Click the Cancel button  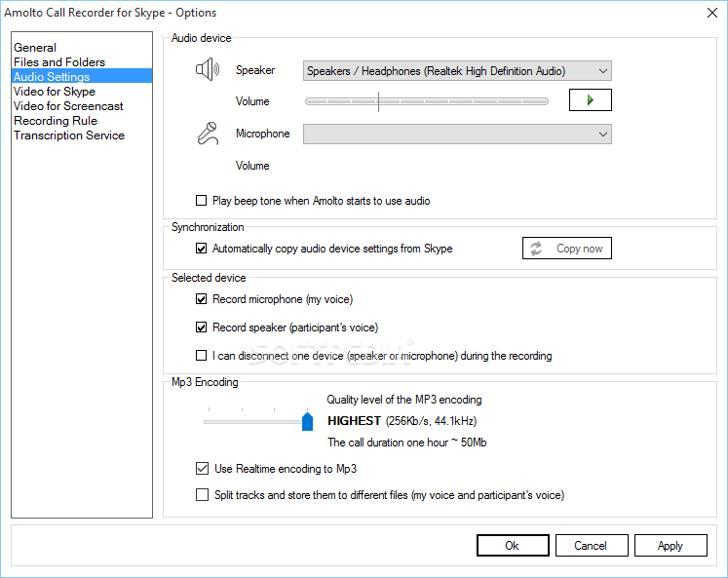[592, 546]
